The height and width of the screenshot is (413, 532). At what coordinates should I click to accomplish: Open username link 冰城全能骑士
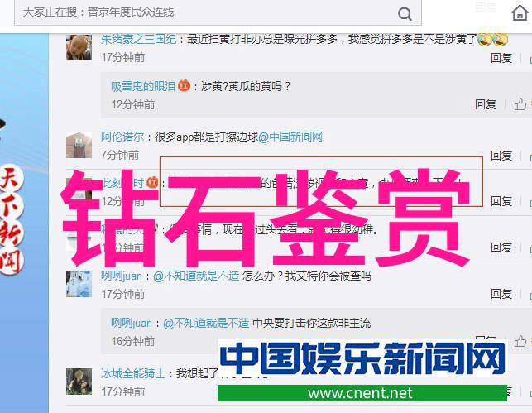(x=133, y=373)
